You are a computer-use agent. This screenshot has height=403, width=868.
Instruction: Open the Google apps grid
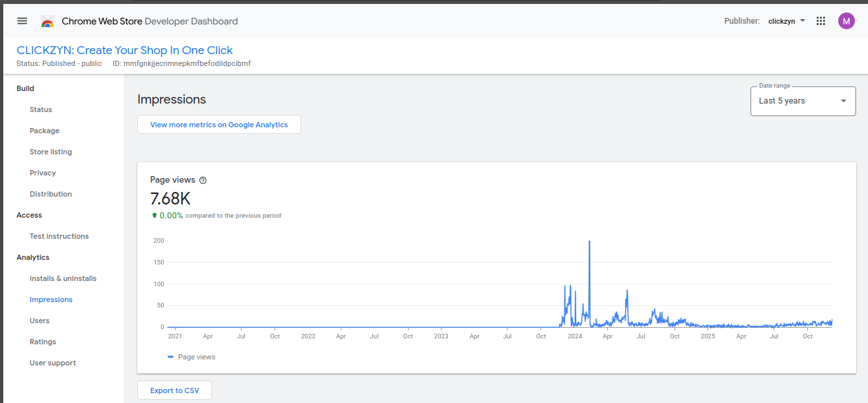click(x=820, y=21)
